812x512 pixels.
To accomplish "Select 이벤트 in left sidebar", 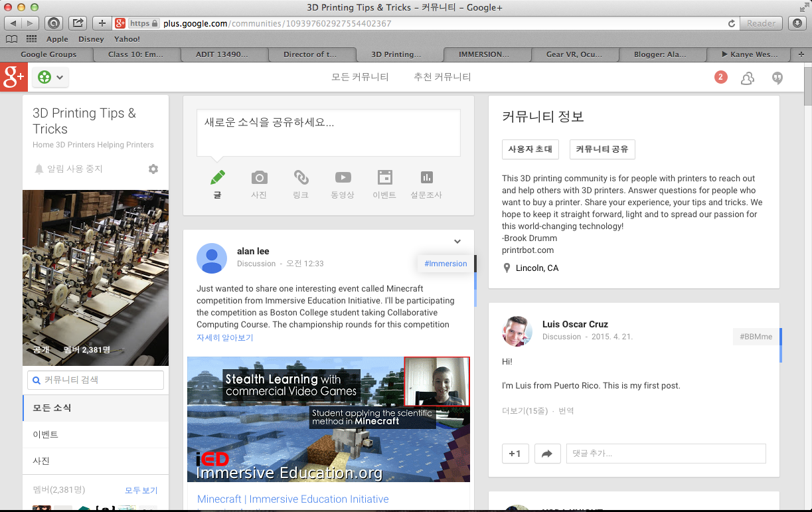I will tap(96, 434).
